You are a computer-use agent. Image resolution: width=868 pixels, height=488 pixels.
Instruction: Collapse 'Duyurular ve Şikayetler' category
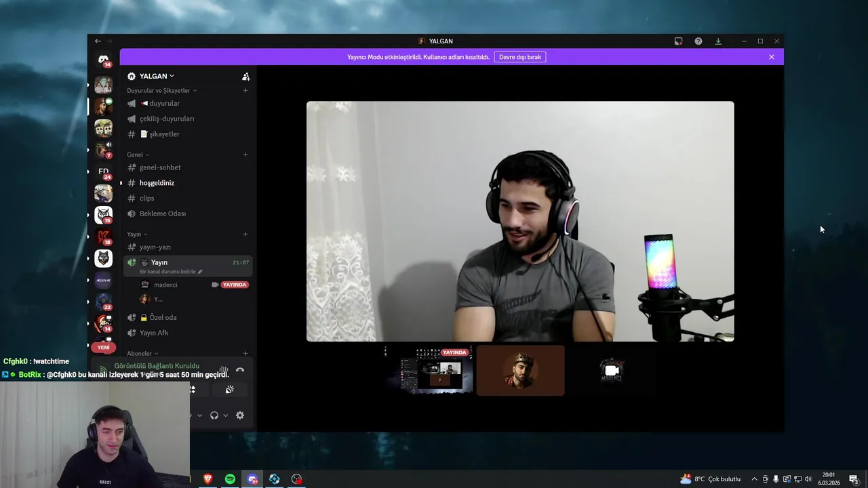pyautogui.click(x=161, y=90)
